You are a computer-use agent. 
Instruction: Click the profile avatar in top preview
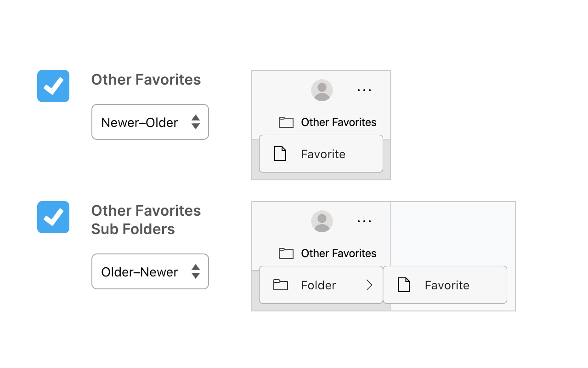[322, 90]
